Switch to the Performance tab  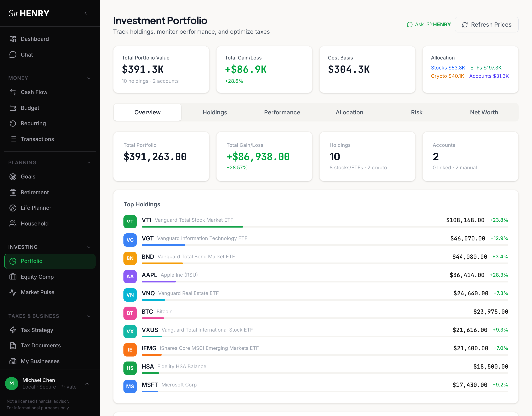click(282, 112)
